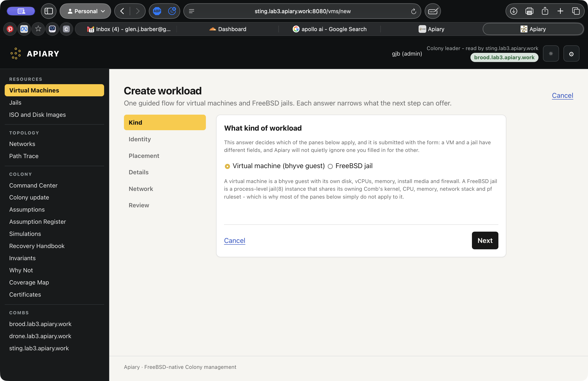Image resolution: width=588 pixels, height=381 pixels.
Task: Open the Pinterest pinned tab
Action: [x=10, y=29]
